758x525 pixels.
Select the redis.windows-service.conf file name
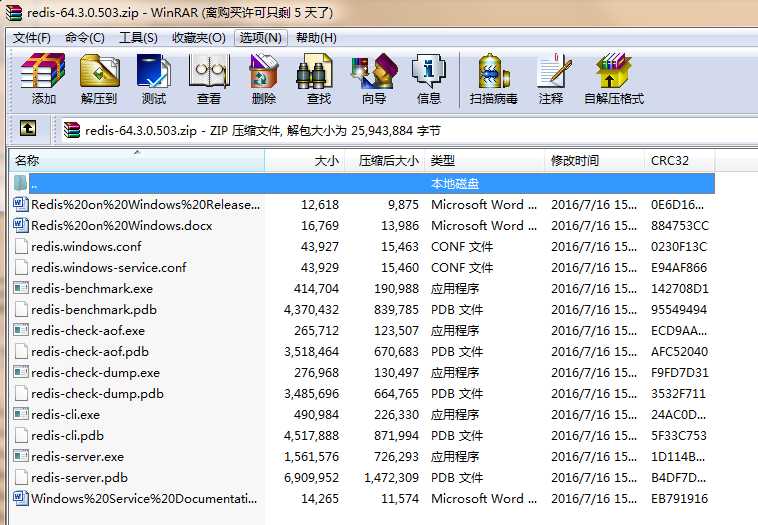[x=109, y=267]
